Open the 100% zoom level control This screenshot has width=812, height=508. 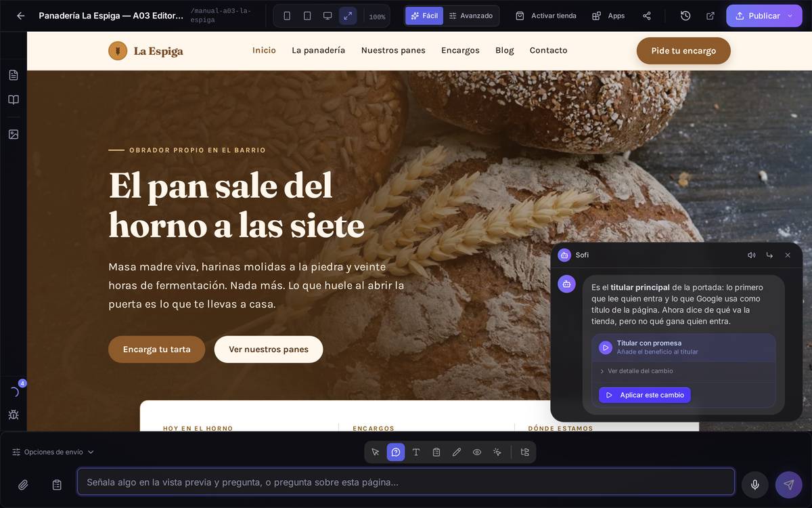[x=377, y=17]
